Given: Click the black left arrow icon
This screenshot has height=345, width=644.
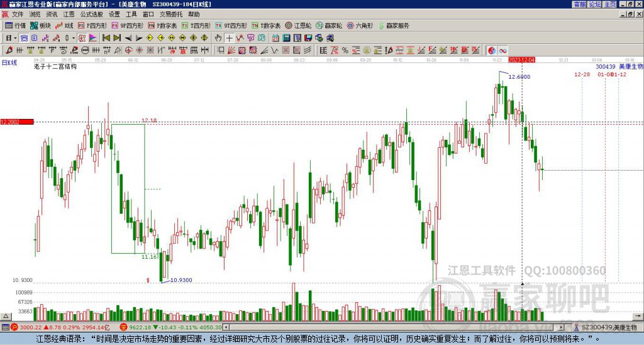Looking at the screenshot, I should [128, 38].
